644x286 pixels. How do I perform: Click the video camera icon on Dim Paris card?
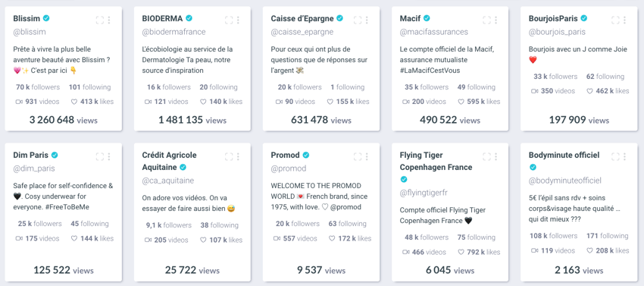pos(19,238)
